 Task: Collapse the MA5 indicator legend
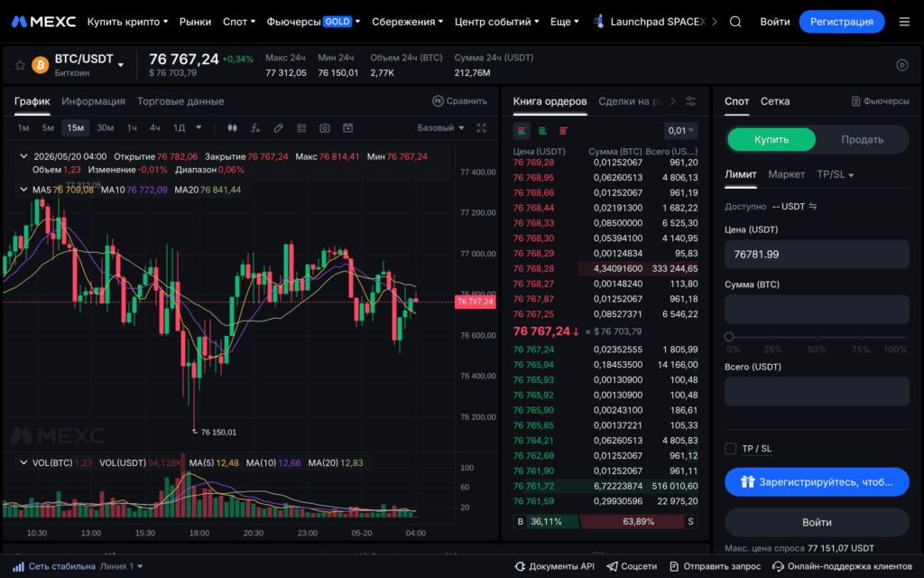[x=23, y=190]
